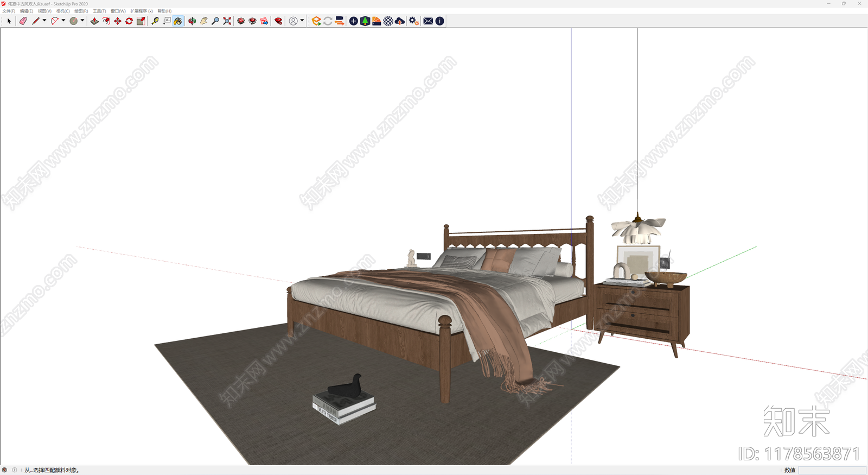Select the arrow Select tool
This screenshot has width=868, height=475.
9,21
